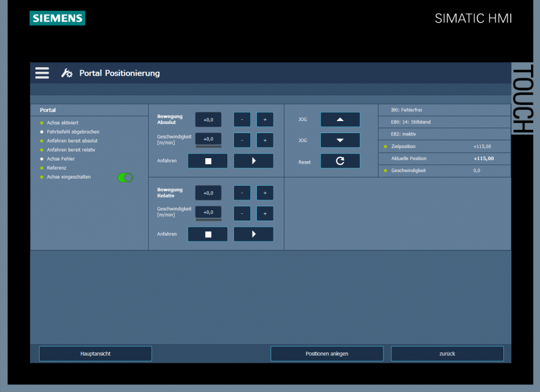
Task: Open Positionen anlegen
Action: tap(327, 354)
